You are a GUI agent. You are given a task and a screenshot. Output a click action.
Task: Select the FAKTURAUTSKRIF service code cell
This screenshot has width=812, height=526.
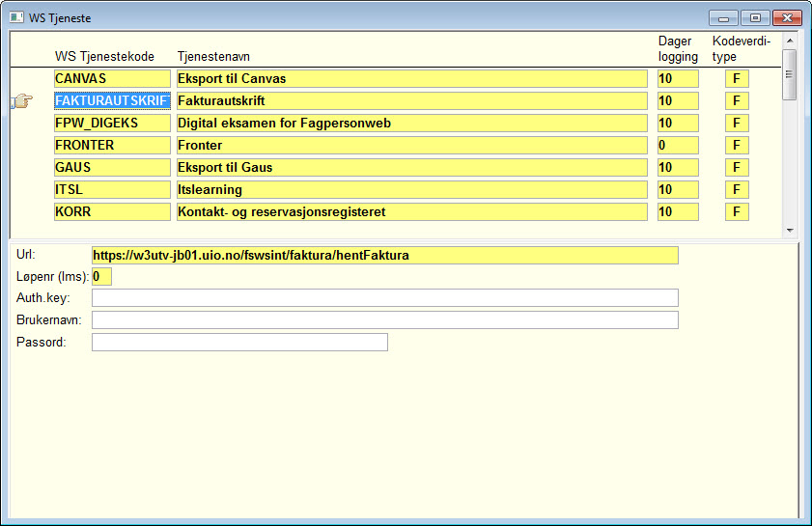(x=112, y=100)
